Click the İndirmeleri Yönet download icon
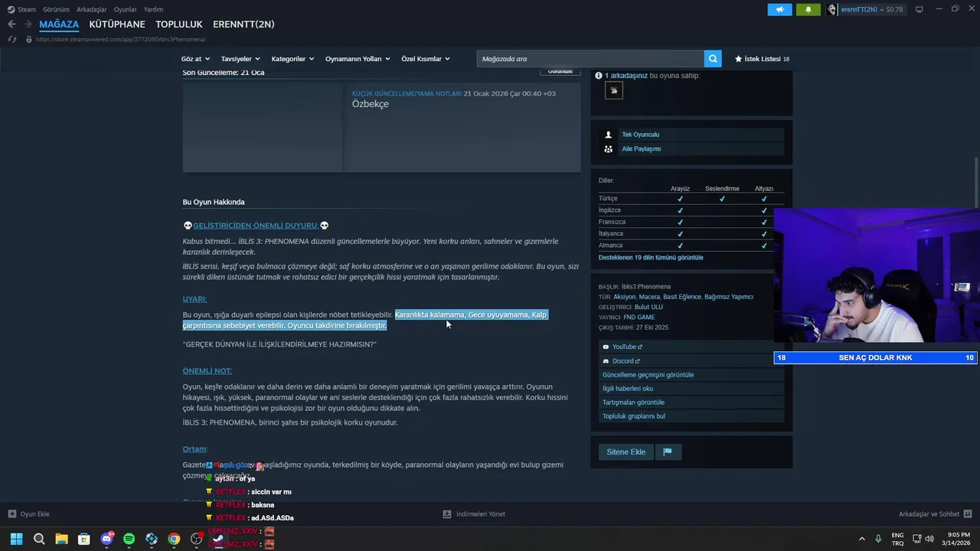980x551 pixels. pyautogui.click(x=447, y=514)
